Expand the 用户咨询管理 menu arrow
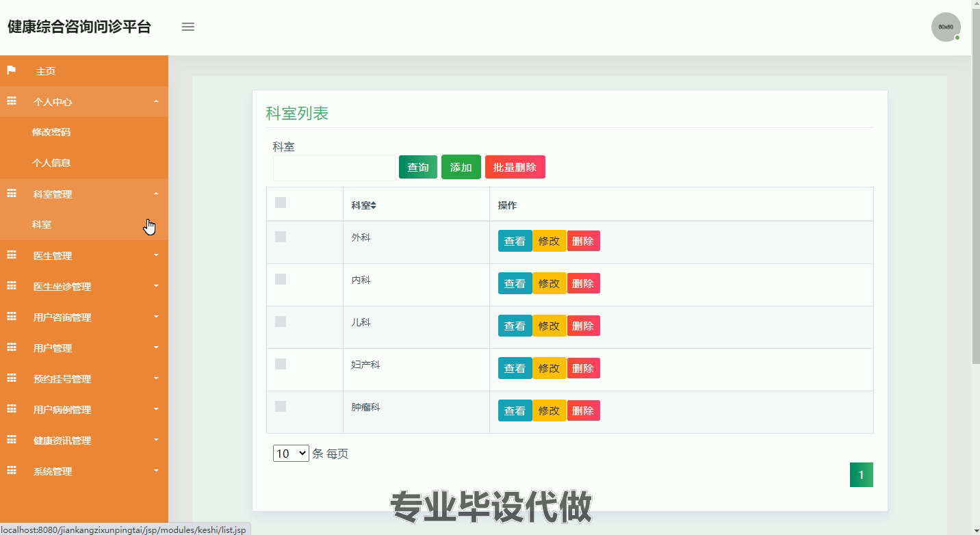The width and height of the screenshot is (980, 535). [156, 317]
